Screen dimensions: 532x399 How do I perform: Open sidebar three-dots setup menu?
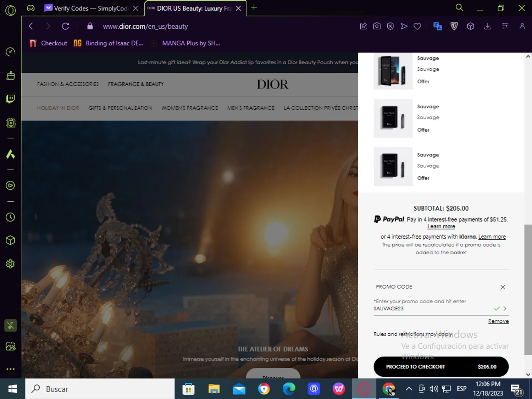pos(11,369)
